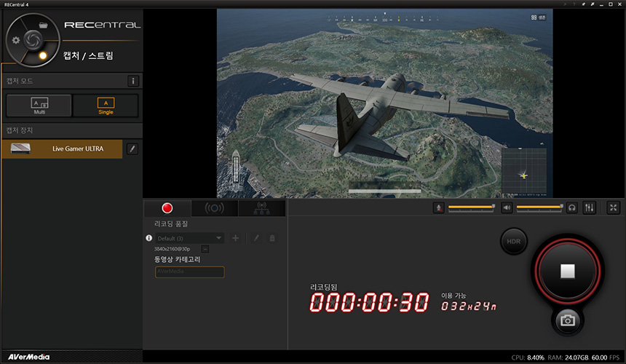Image resolution: width=626 pixels, height=364 pixels.
Task: Focus the AVerMedia video category field
Action: [190, 272]
